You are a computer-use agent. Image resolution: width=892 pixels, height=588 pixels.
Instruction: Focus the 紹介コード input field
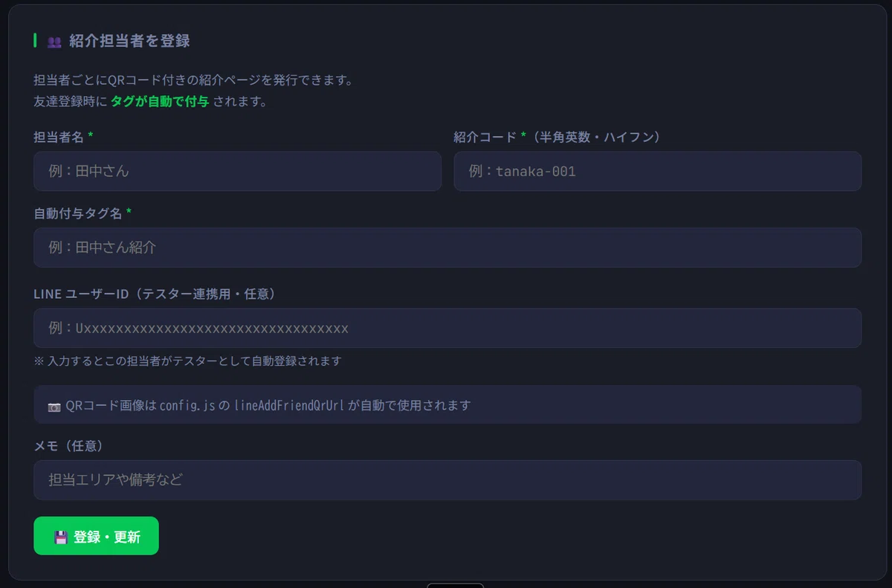657,171
